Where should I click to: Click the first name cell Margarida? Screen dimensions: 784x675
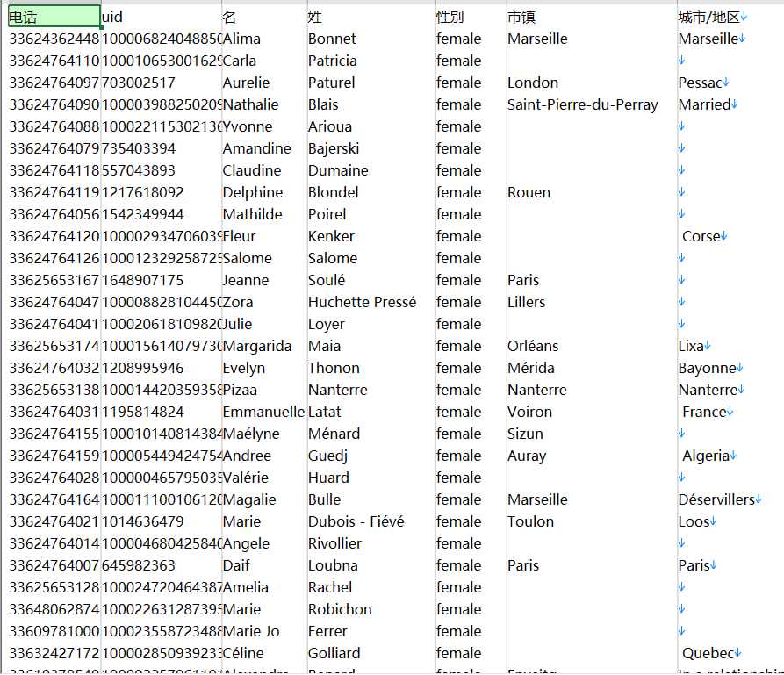(x=264, y=346)
